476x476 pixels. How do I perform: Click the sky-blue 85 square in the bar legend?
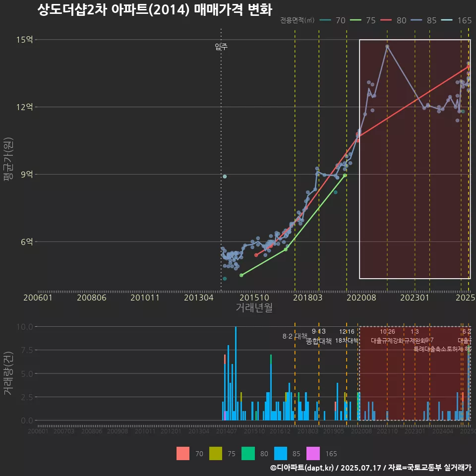coord(281,454)
